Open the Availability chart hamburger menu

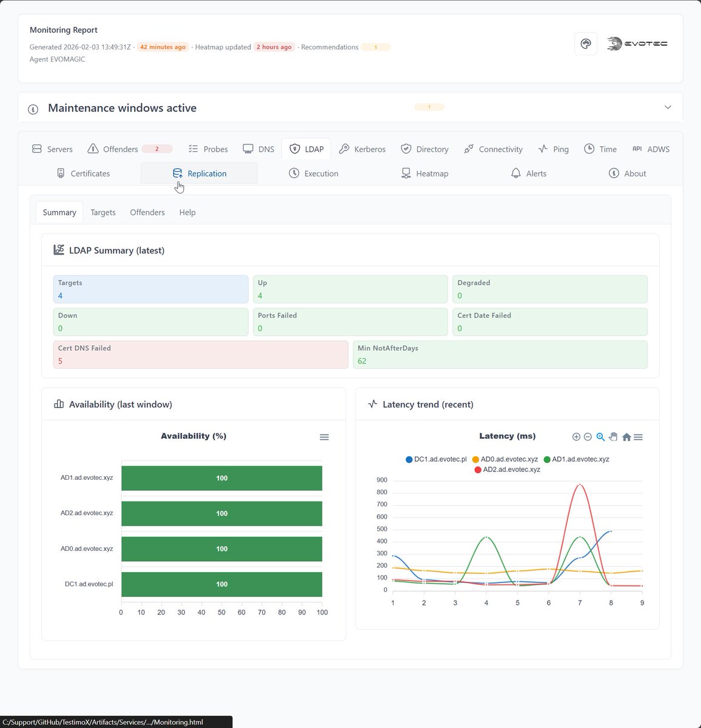click(324, 437)
